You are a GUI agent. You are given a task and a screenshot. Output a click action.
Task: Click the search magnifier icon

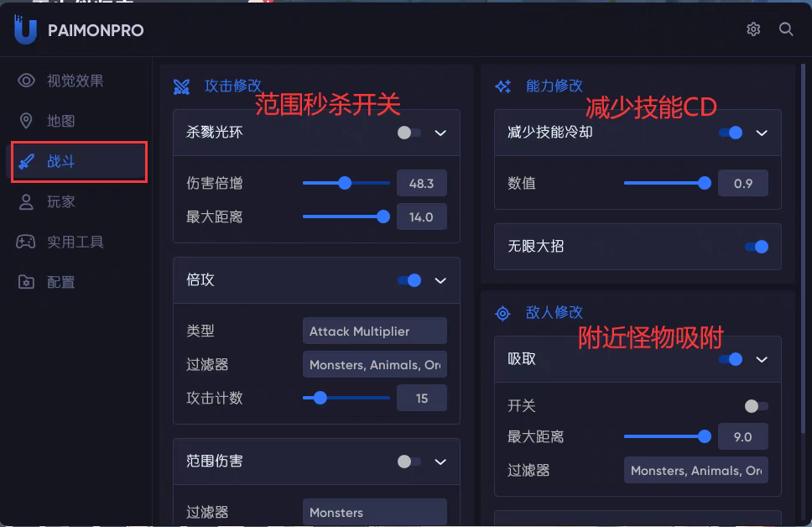tap(786, 29)
